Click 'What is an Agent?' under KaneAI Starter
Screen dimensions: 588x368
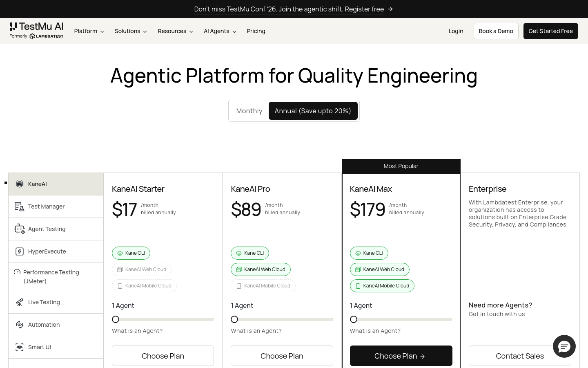tap(137, 331)
